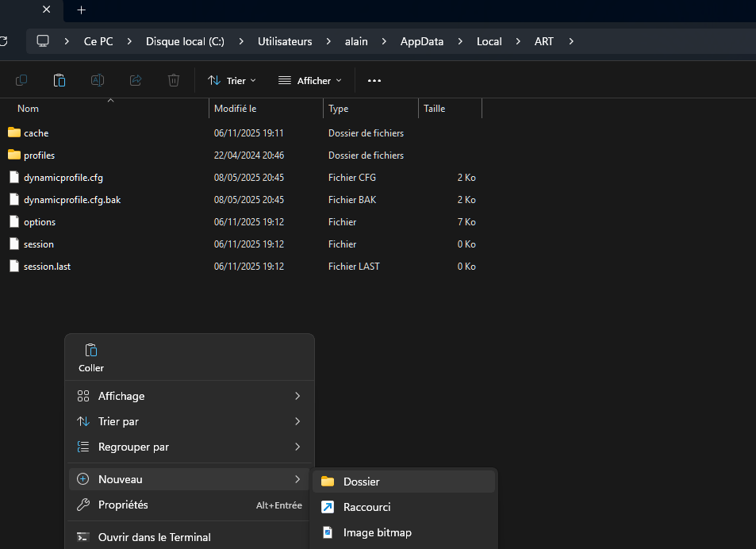Viewport: 756px width, 549px height.
Task: Open the Afficher view dropdown
Action: point(310,80)
